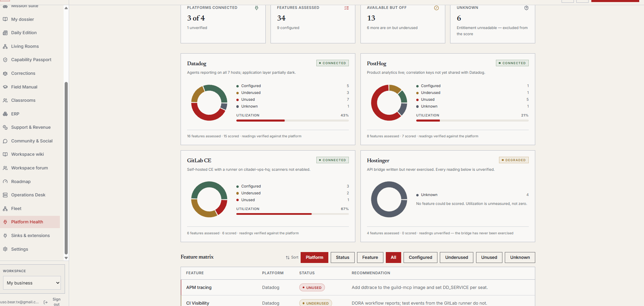Screen dimensions: 644x306
Task: Click the shield icon on Unknown card
Action: pos(526,8)
